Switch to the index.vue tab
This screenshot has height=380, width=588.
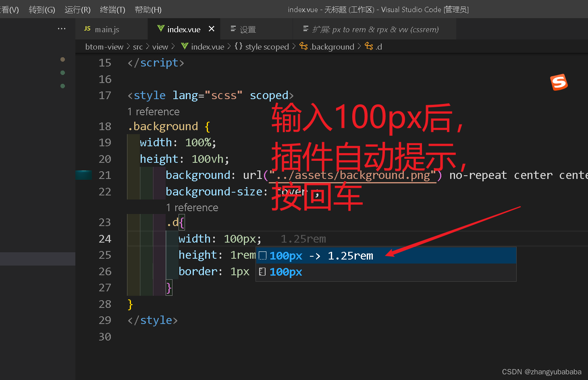pos(184,29)
